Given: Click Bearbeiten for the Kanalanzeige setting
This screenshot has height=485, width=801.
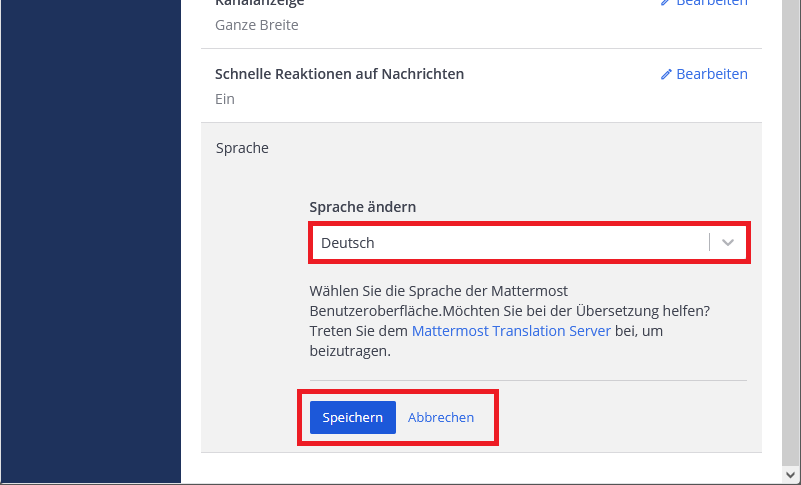Looking at the screenshot, I should (711, 3).
